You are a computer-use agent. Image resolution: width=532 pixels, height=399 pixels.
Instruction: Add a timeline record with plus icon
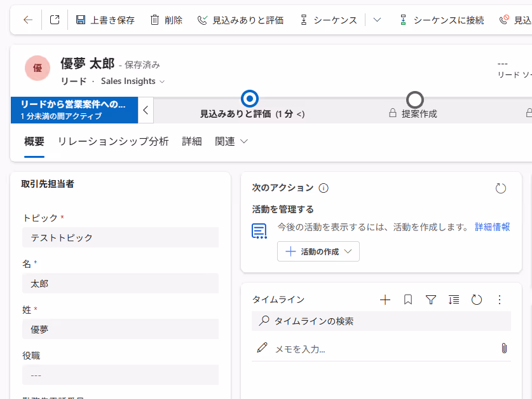click(x=385, y=300)
